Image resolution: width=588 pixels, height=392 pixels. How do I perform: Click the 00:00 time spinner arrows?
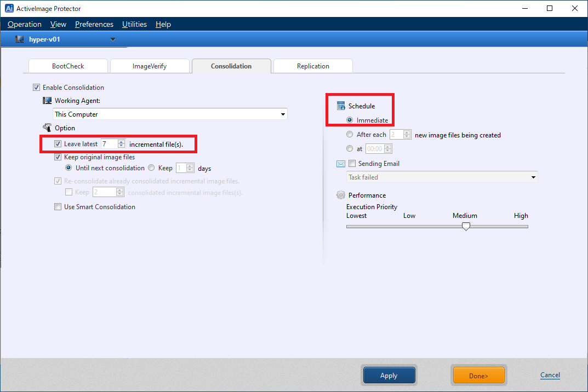coord(388,149)
